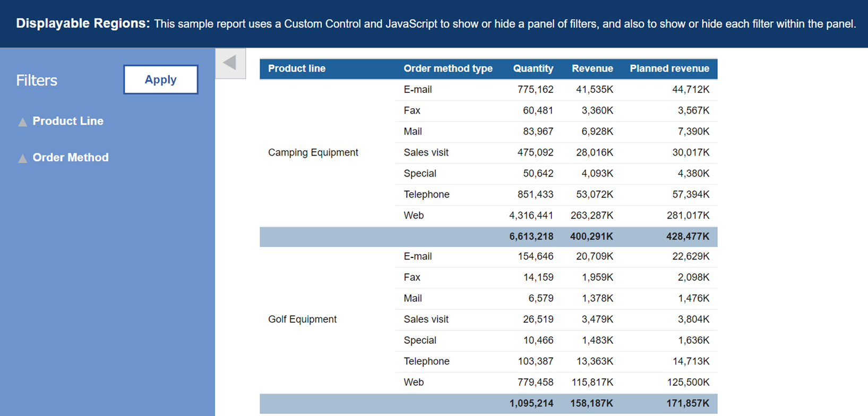Image resolution: width=868 pixels, height=416 pixels.
Task: Click Golf Equipment E-mail planned revenue 22,629K
Action: coord(691,256)
